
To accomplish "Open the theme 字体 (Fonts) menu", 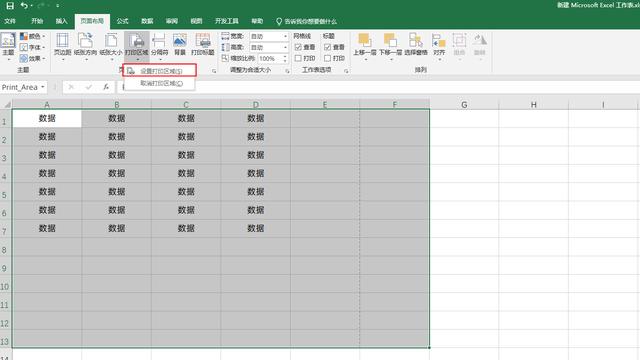I will point(33,47).
